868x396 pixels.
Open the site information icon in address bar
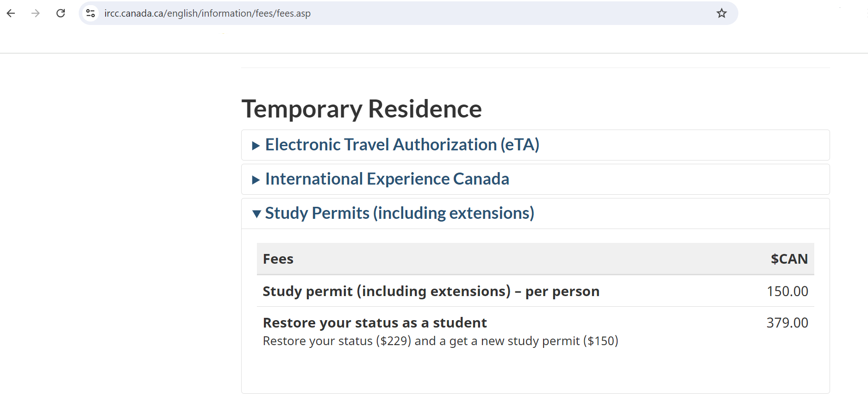pos(90,13)
